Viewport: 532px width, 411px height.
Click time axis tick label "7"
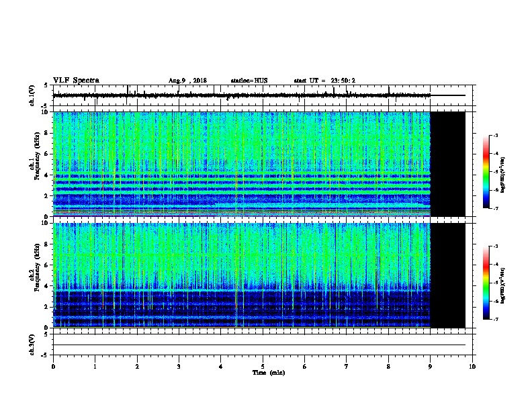[347, 367]
